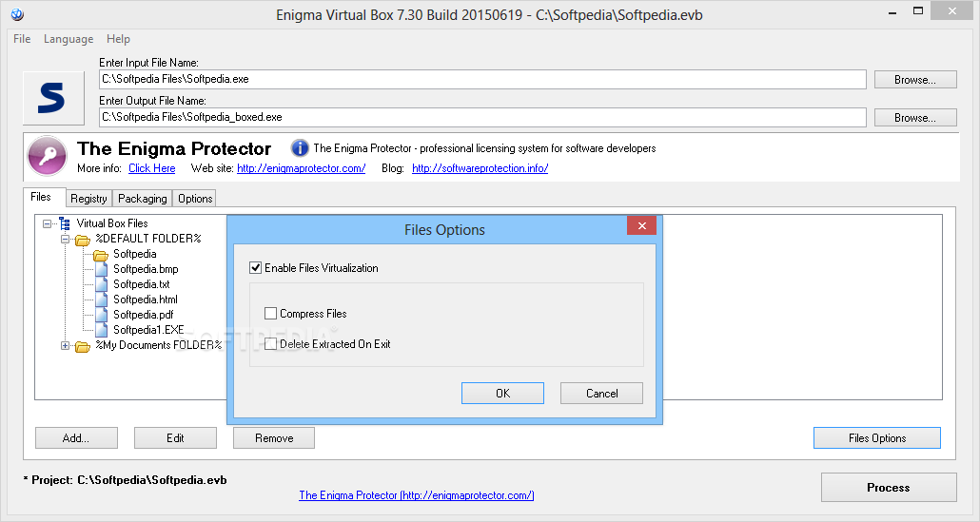
Task: Select the Virtual Box Files root icon
Action: tap(65, 223)
